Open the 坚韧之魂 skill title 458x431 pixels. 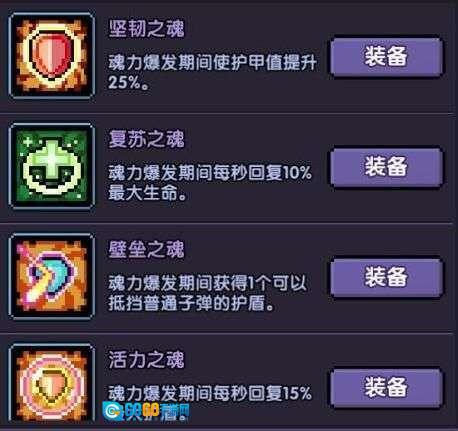pyautogui.click(x=146, y=29)
